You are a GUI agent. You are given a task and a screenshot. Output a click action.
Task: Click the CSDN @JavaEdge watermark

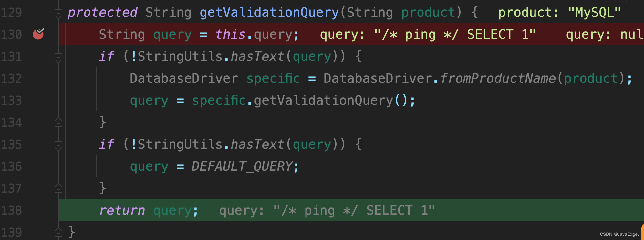[619, 234]
